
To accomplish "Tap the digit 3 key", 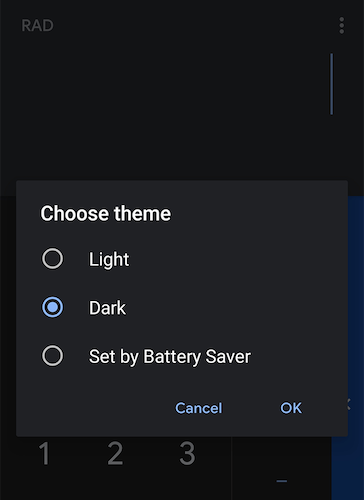I will pos(187,453).
